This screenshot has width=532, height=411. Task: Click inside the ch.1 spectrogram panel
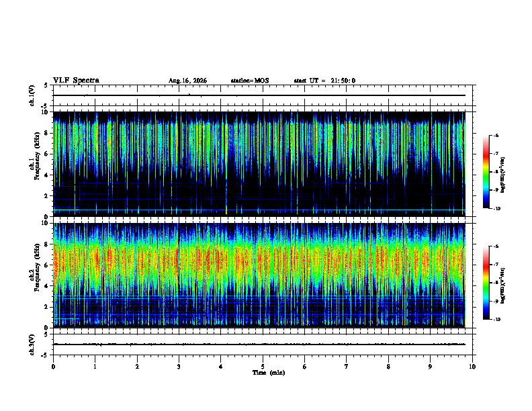(259, 164)
